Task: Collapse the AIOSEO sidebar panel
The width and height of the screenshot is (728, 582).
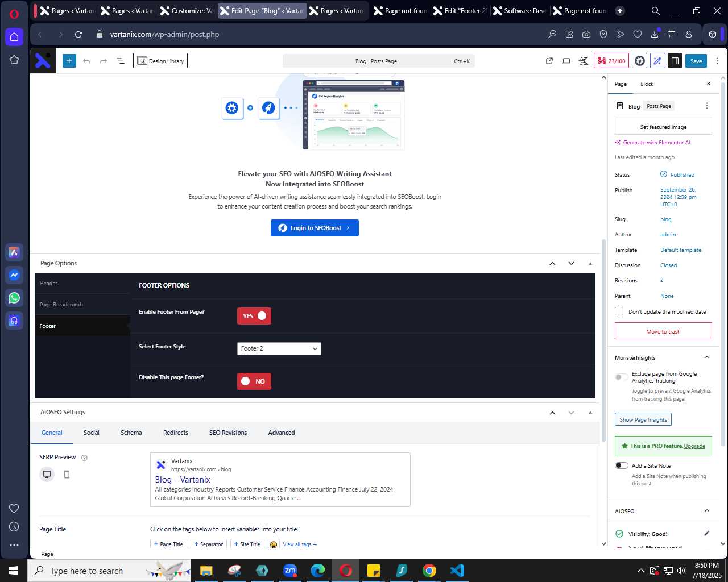Action: pos(707,511)
